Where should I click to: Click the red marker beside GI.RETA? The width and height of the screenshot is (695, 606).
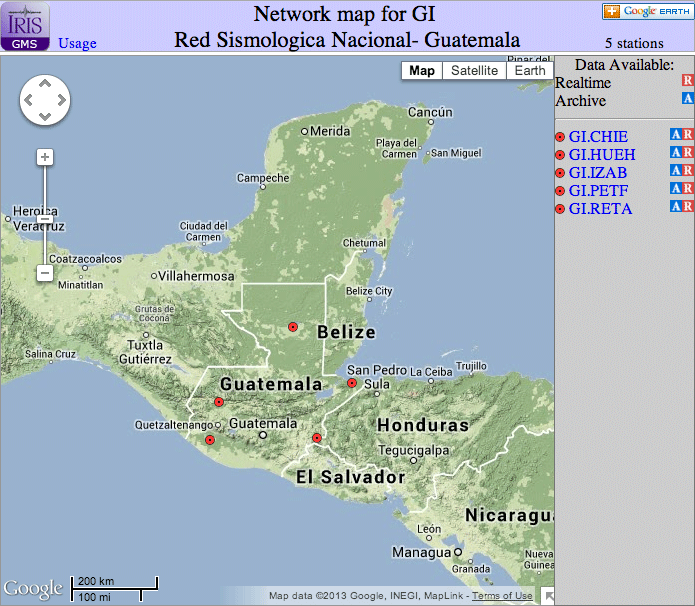[560, 209]
